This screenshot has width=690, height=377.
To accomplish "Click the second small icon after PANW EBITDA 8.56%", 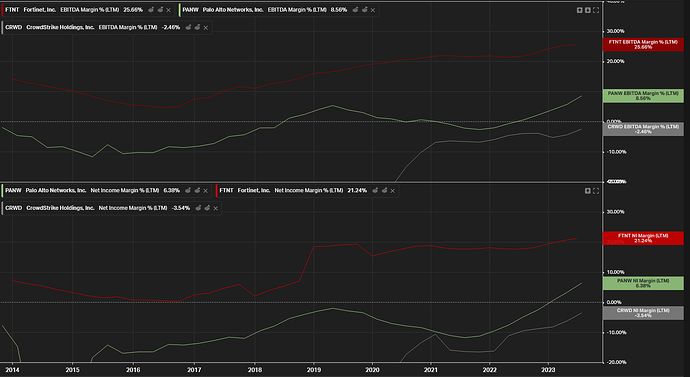I will pyautogui.click(x=365, y=10).
